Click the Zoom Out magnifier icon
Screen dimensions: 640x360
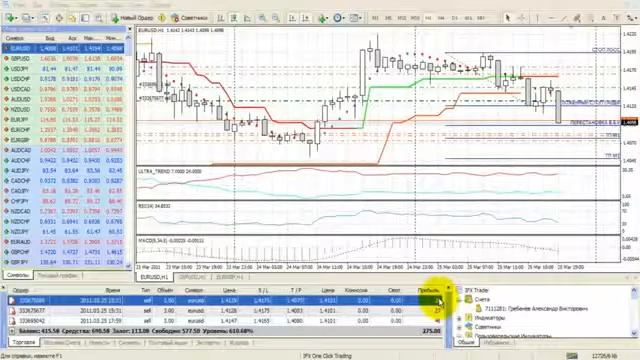point(276,18)
